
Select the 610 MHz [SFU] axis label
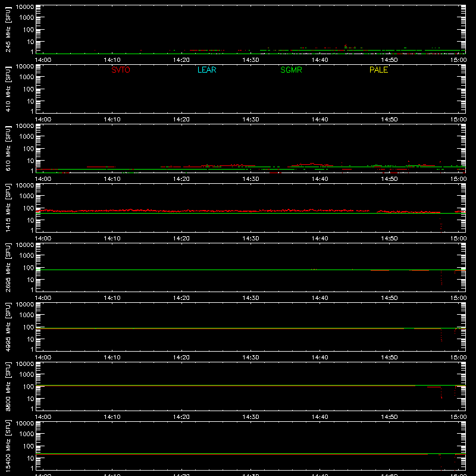click(x=8, y=148)
